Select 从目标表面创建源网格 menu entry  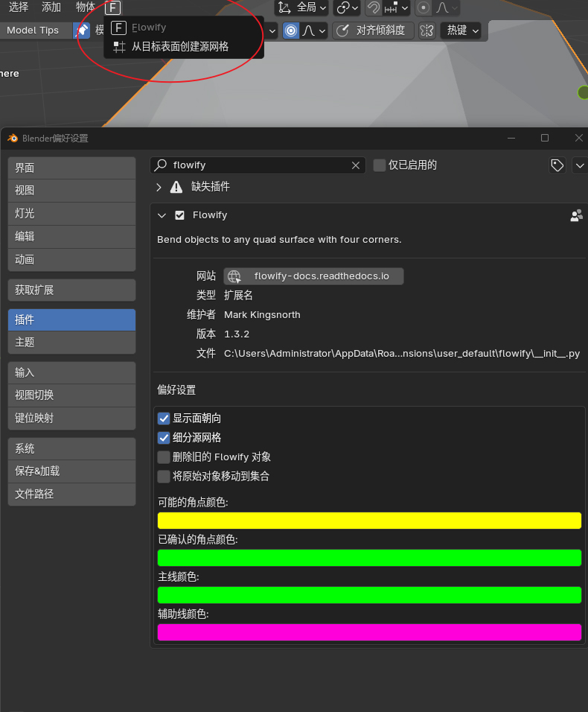click(179, 47)
